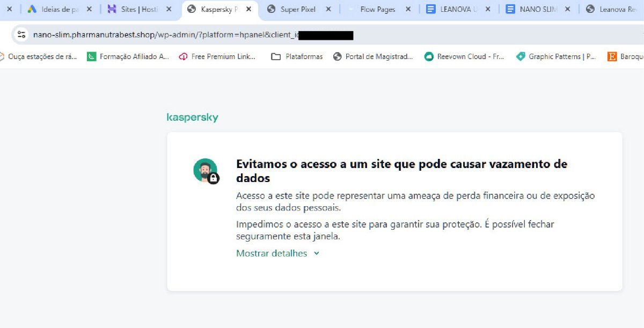Viewport: 644px width, 328px height.
Task: Open the Plataformas bookmark folder
Action: point(297,56)
